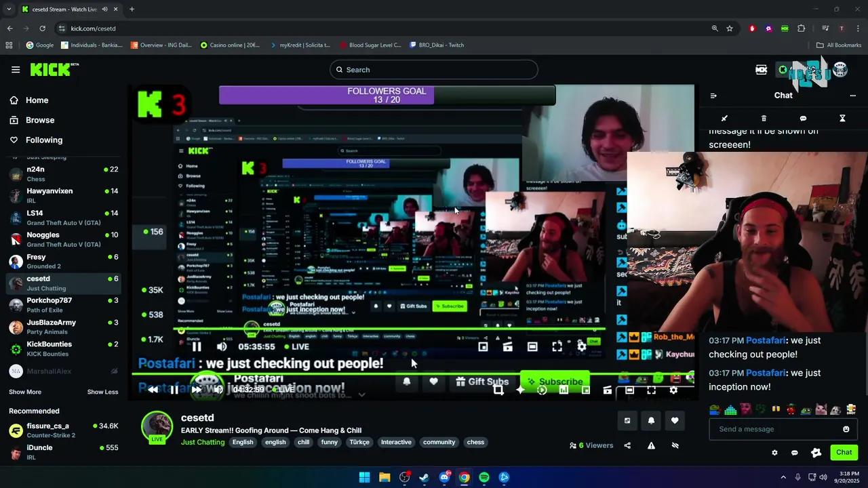Click the sword moderation icon in chat

tap(724, 118)
